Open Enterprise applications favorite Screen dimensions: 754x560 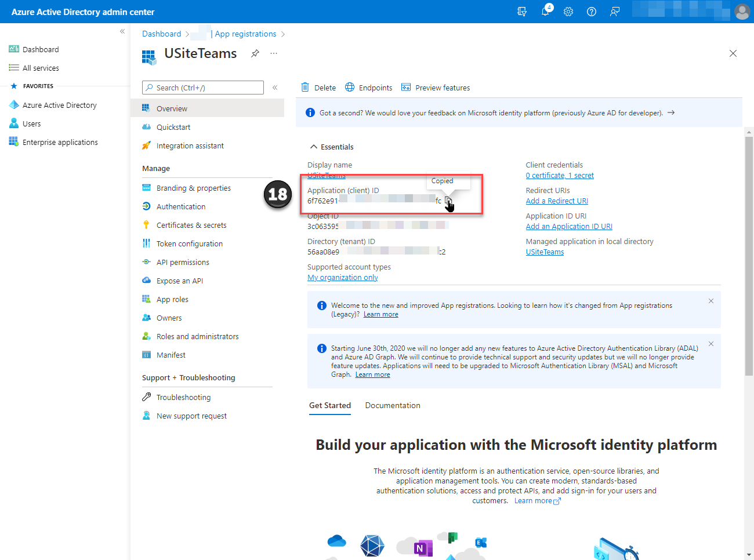point(60,142)
